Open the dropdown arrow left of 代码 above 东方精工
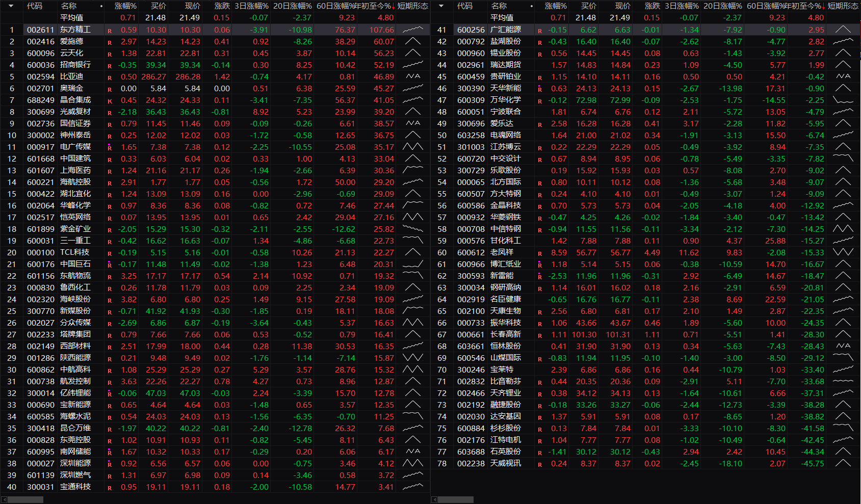Image resolution: width=861 pixels, height=504 pixels. [x=11, y=6]
